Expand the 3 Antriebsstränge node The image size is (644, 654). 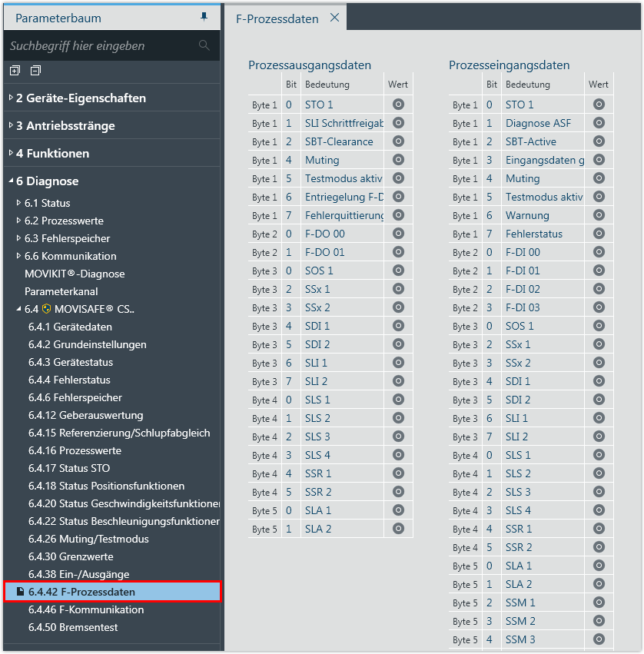(x=10, y=126)
